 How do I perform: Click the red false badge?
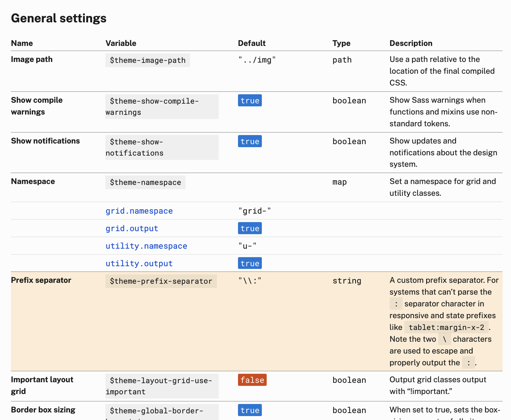[252, 380]
